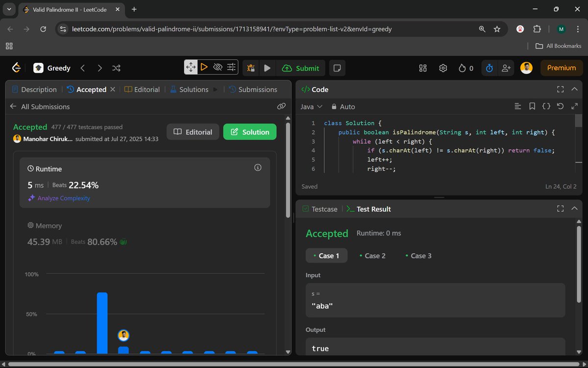Run the code with play button

tap(267, 68)
